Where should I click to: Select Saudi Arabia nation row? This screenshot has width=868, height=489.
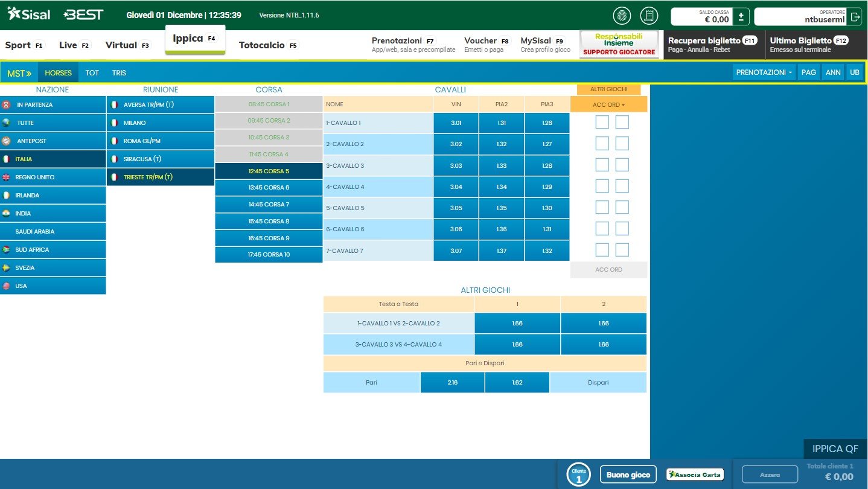53,231
